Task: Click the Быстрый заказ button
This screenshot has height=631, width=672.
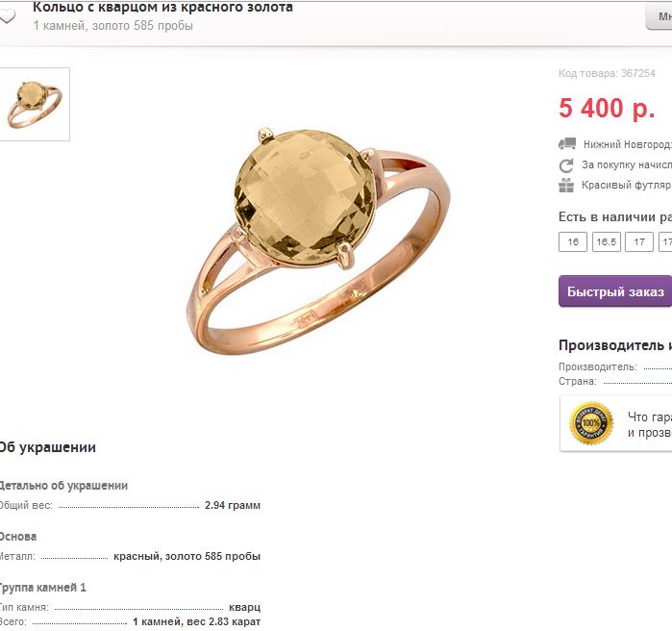Action: [x=615, y=291]
